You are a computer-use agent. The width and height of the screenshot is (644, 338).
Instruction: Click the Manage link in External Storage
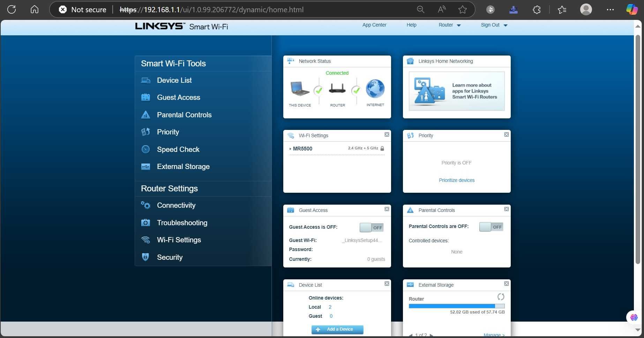494,335
